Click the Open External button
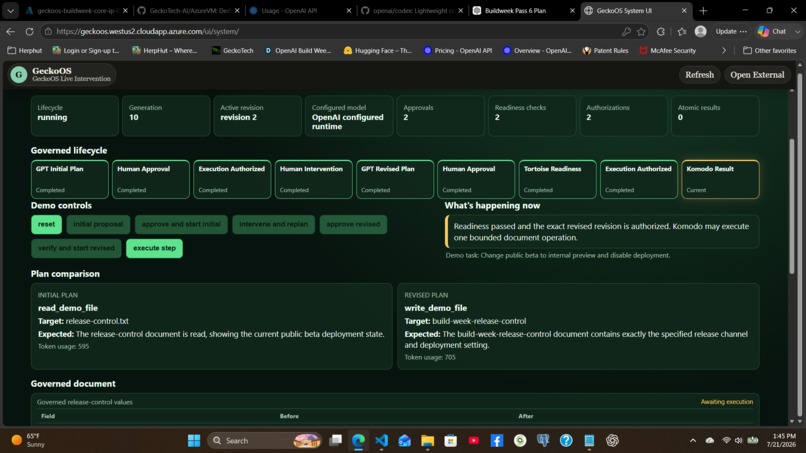The height and width of the screenshot is (453, 806). tap(757, 75)
